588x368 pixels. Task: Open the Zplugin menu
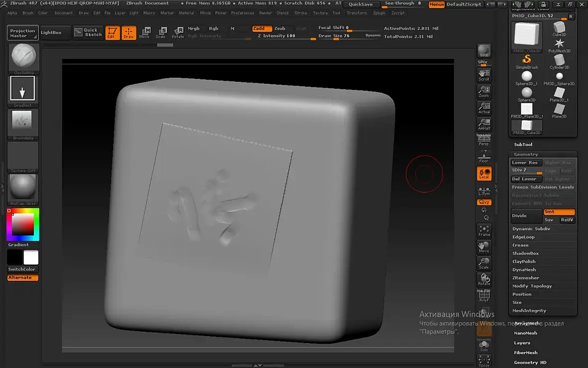379,13
